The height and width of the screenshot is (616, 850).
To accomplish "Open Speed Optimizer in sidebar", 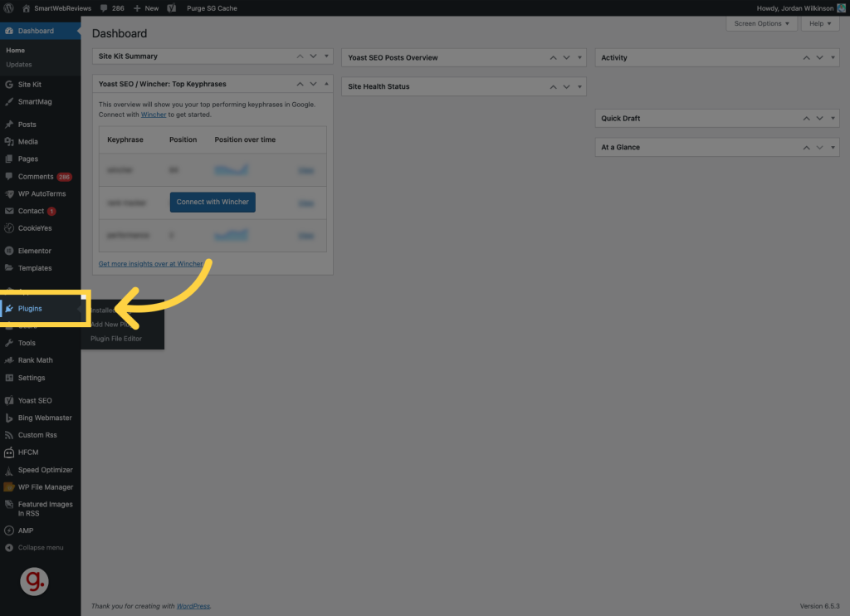I will click(x=45, y=470).
